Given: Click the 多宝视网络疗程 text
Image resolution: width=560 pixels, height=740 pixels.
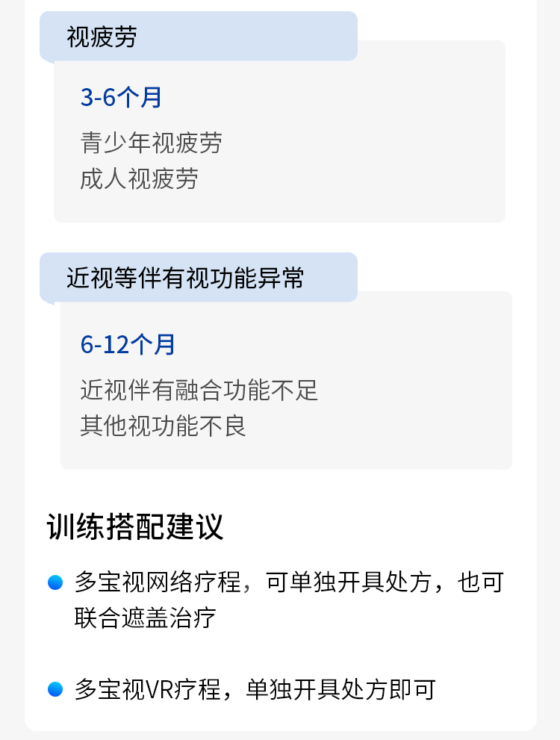Looking at the screenshot, I should tap(158, 582).
